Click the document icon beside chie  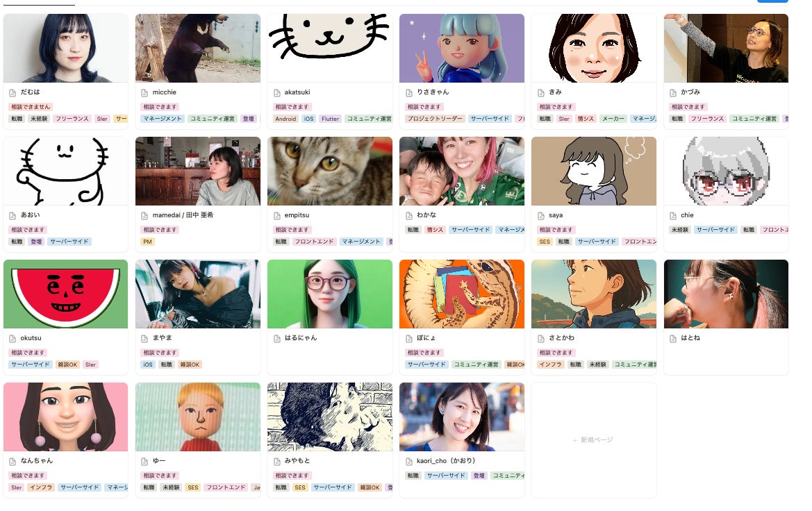[x=672, y=215]
